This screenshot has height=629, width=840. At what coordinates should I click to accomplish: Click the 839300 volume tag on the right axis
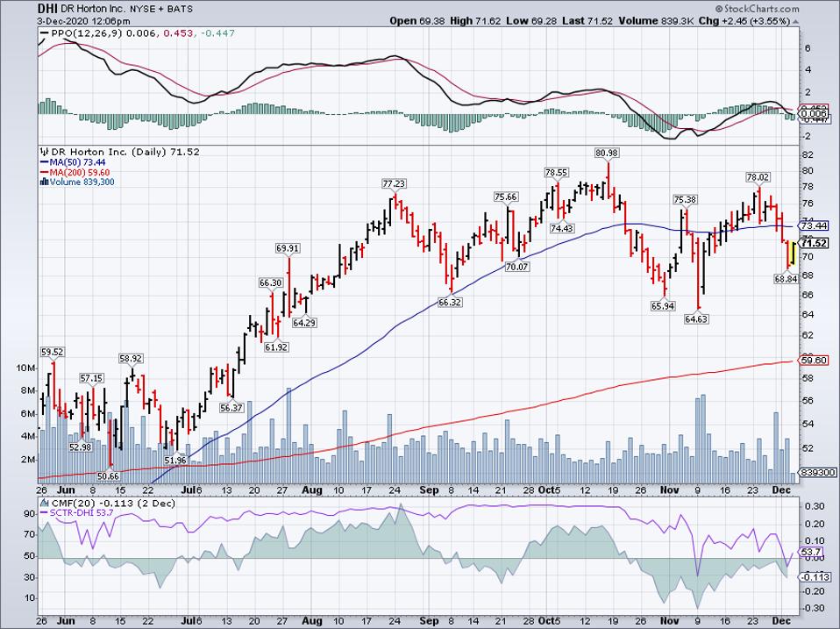coord(817,473)
